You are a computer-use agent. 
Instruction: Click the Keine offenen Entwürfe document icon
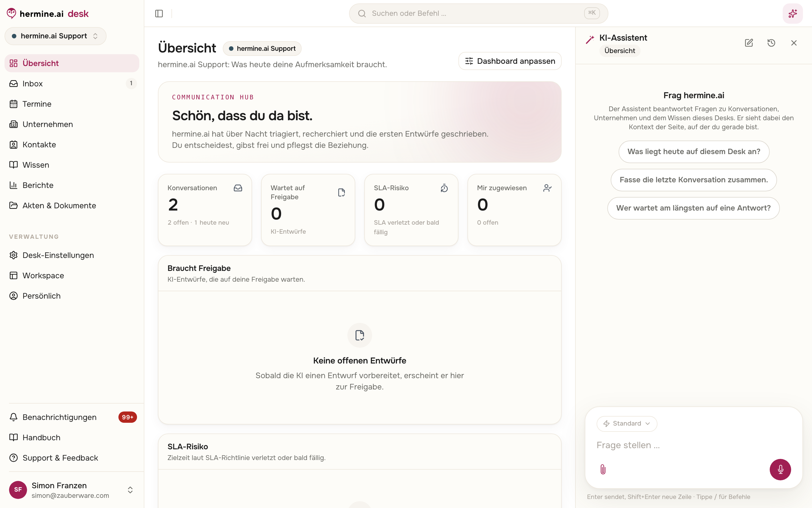(360, 335)
